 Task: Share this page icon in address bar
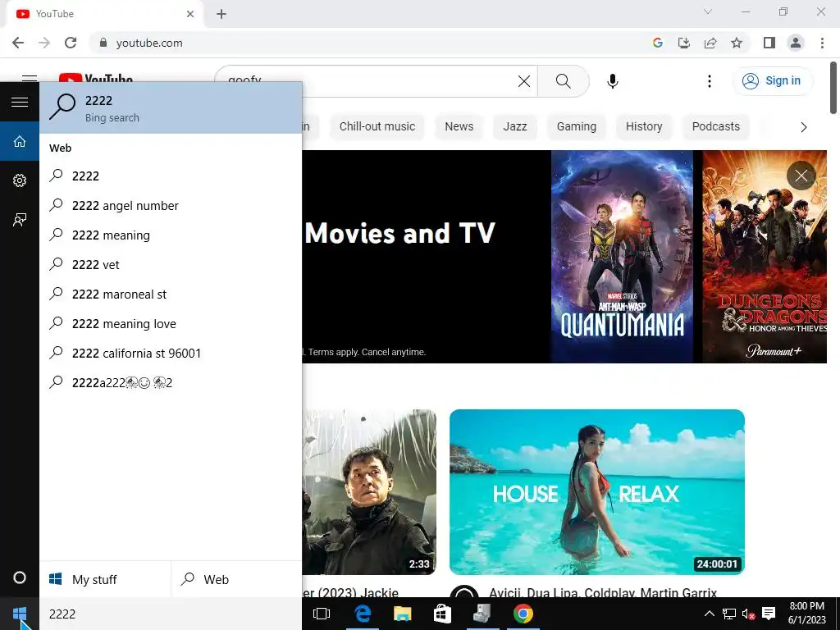710,43
